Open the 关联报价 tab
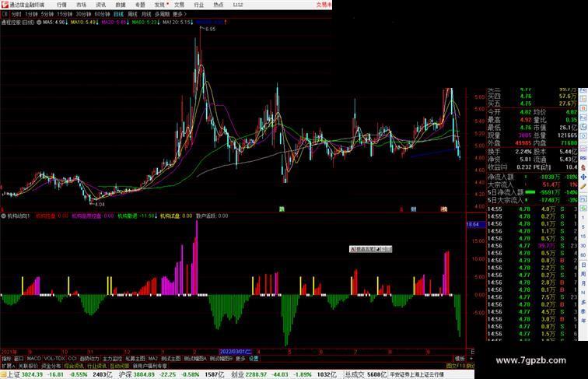The width and height of the screenshot is (588, 379). 28,366
